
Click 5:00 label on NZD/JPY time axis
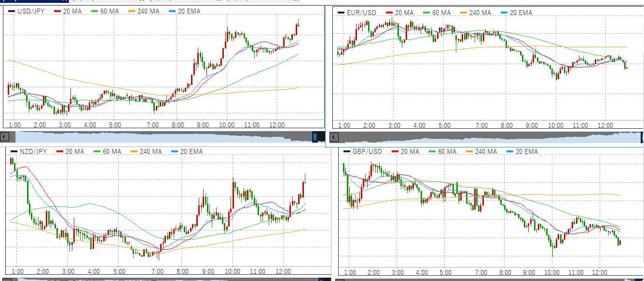click(x=119, y=271)
